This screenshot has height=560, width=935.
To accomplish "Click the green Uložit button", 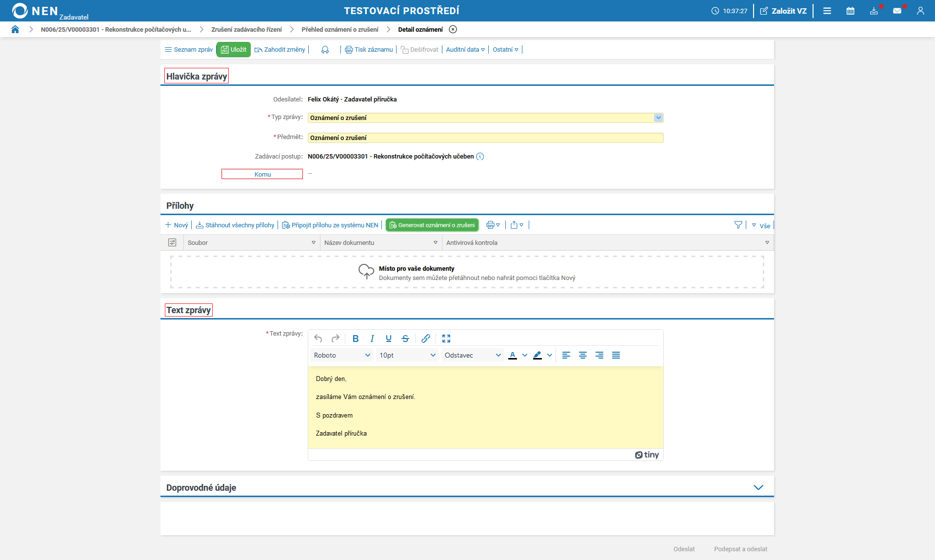I will point(233,49).
